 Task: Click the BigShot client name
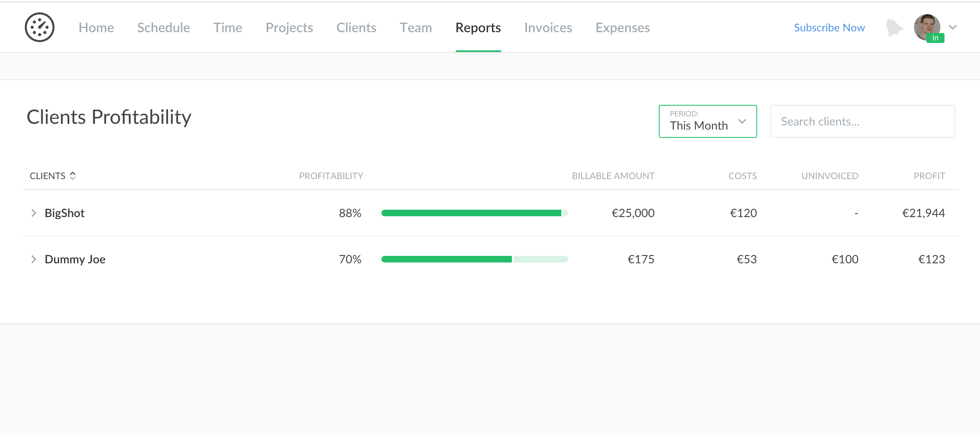(64, 213)
